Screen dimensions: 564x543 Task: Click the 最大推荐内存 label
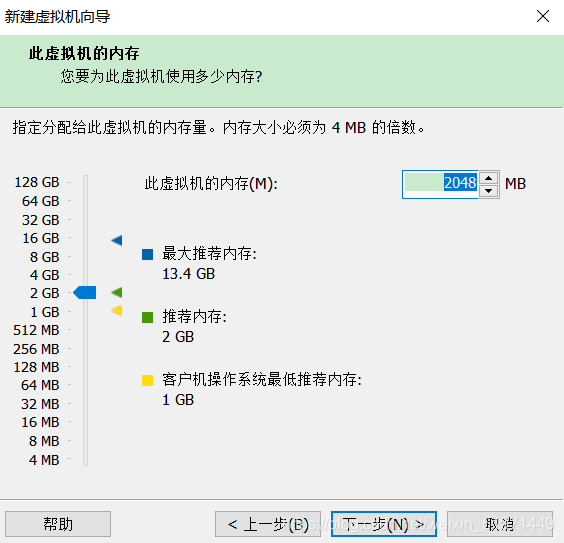coord(209,254)
